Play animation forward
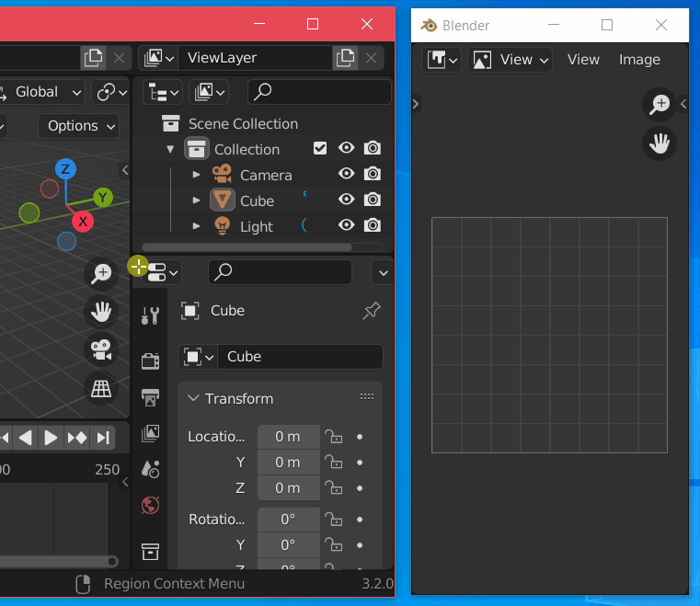700x606 pixels. coord(51,438)
